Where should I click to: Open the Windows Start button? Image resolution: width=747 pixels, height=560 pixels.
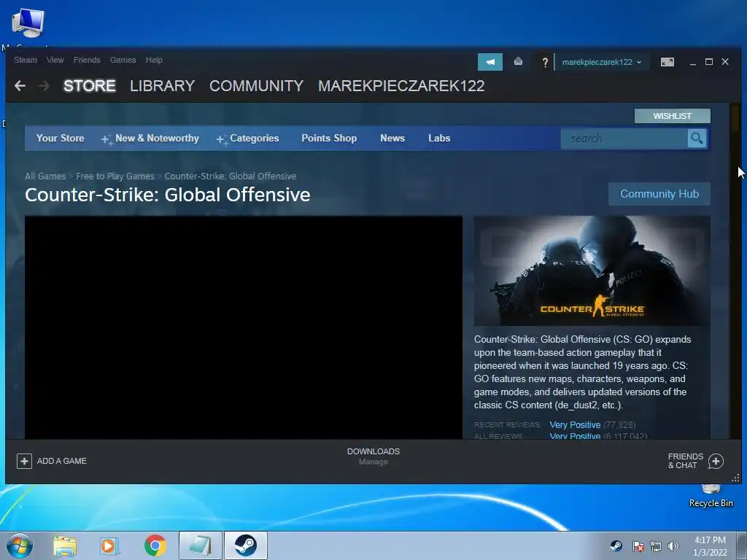tap(20, 545)
